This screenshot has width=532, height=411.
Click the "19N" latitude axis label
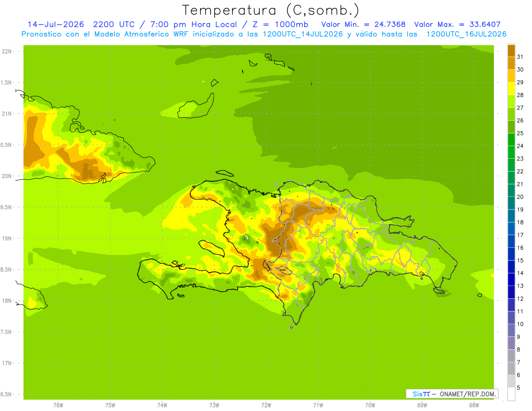pos(7,239)
